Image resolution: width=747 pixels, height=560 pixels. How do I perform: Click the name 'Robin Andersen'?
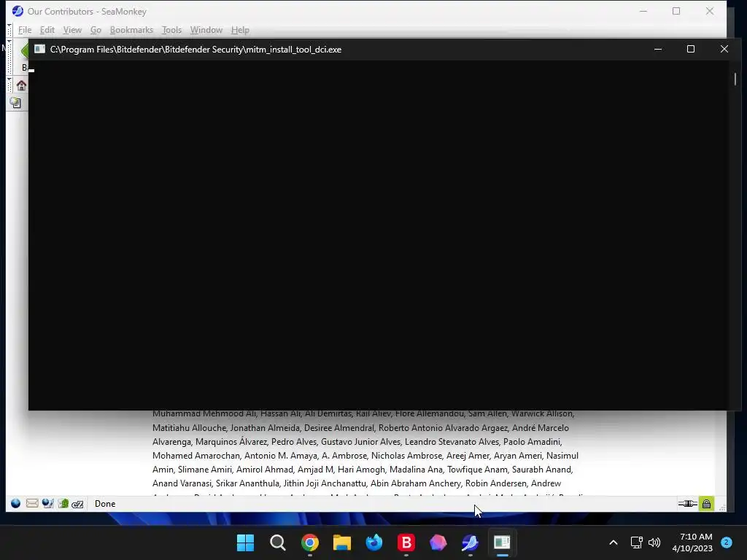click(x=496, y=483)
